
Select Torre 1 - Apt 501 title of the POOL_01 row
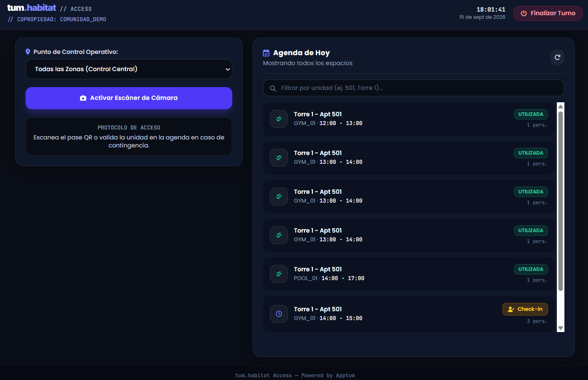tap(318, 269)
